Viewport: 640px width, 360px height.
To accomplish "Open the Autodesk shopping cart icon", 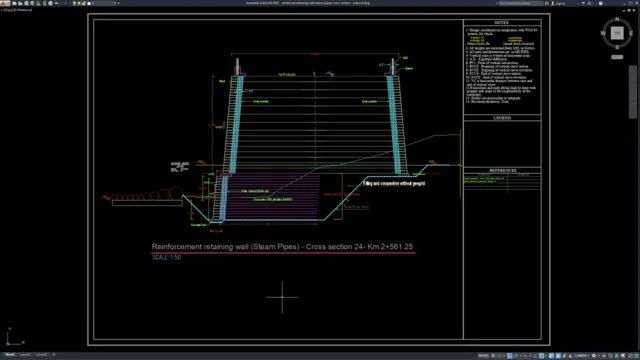I will pyautogui.click(x=583, y=3).
